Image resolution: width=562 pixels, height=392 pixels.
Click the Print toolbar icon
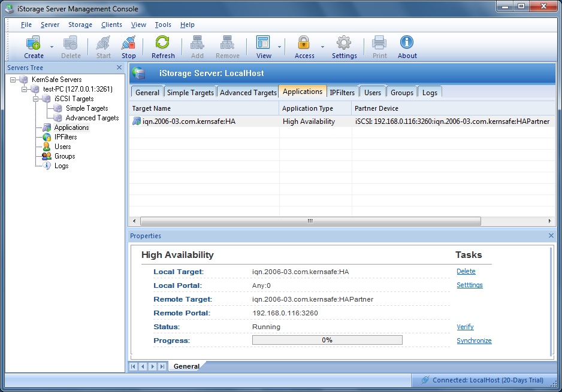(379, 42)
